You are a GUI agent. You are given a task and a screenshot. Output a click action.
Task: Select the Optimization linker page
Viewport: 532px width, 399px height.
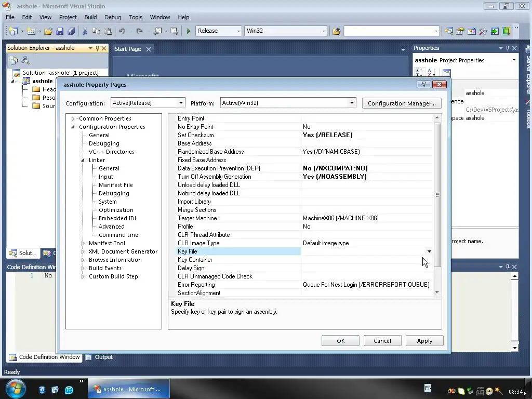coord(116,210)
